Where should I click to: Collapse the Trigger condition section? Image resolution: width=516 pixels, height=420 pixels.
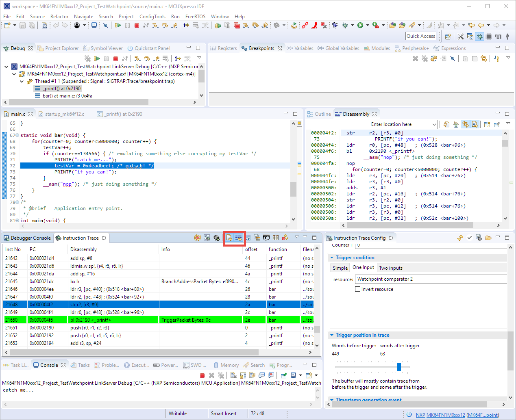click(332, 258)
